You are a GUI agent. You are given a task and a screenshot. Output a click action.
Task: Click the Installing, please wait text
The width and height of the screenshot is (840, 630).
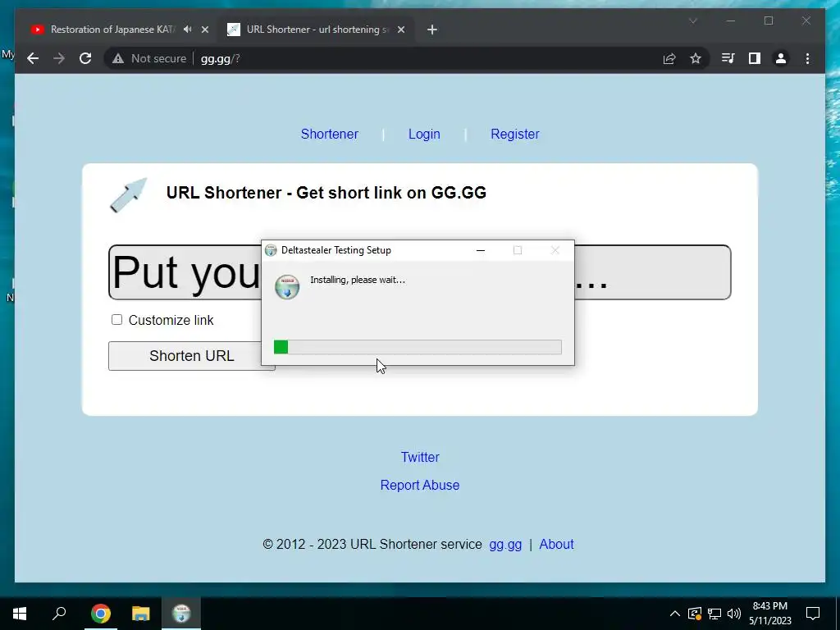tap(358, 280)
